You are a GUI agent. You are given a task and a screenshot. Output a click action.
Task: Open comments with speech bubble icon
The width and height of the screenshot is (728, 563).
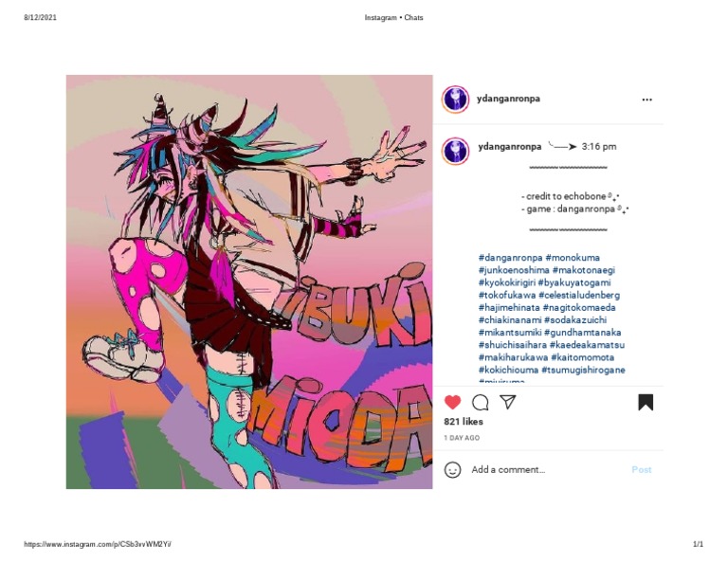pos(480,403)
